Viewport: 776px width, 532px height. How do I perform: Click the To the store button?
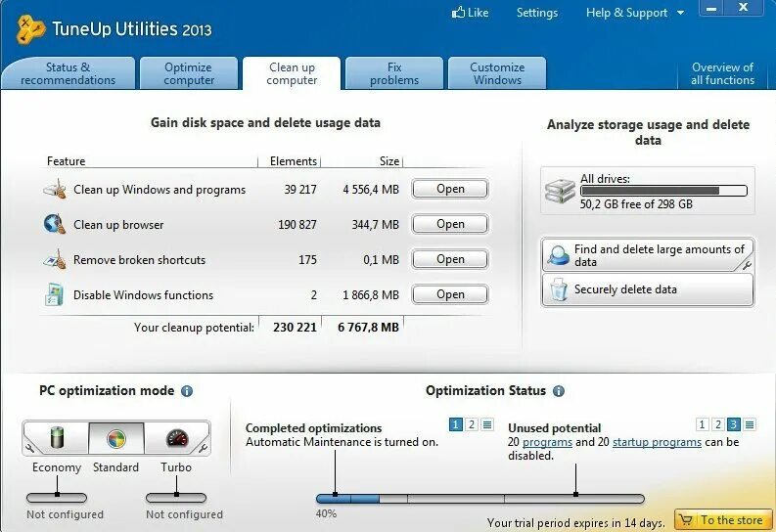[x=723, y=519]
